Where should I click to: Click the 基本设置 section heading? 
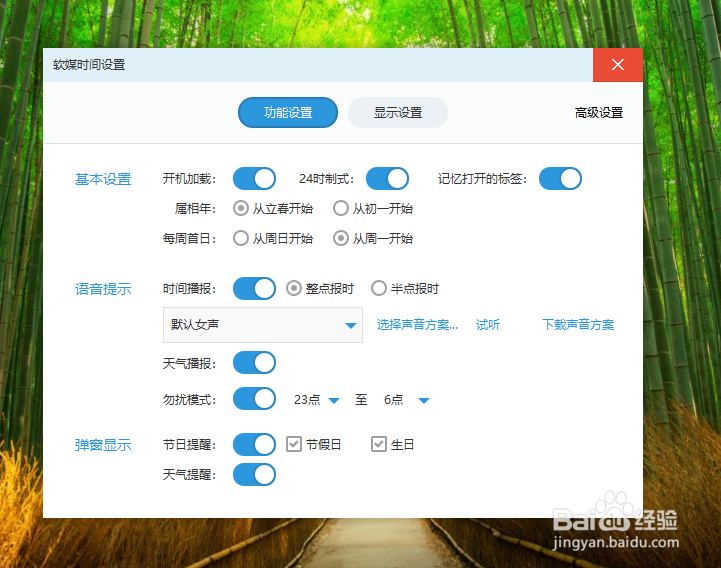click(x=103, y=179)
